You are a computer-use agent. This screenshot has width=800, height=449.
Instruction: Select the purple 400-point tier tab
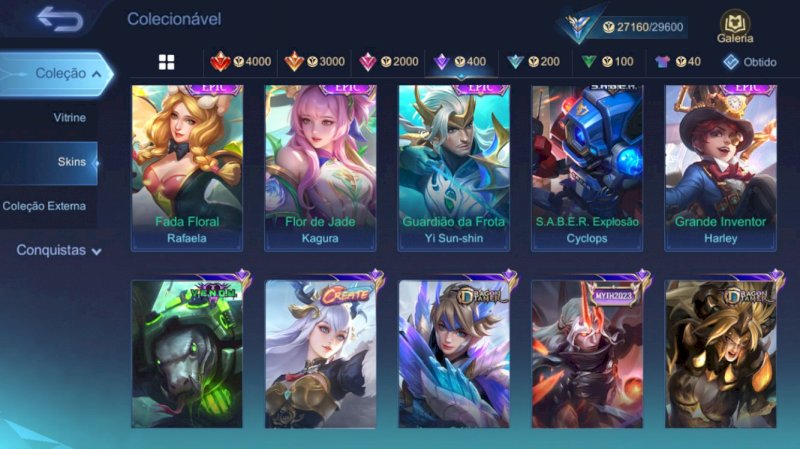click(460, 62)
